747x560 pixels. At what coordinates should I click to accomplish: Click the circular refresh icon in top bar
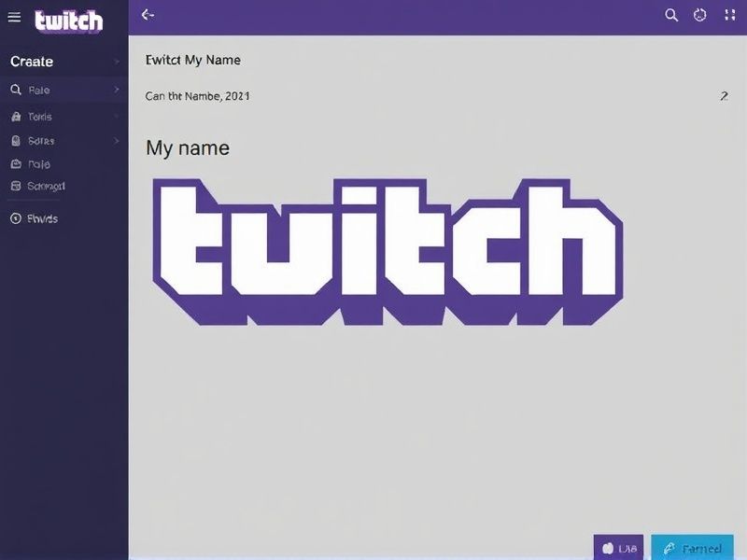(699, 15)
